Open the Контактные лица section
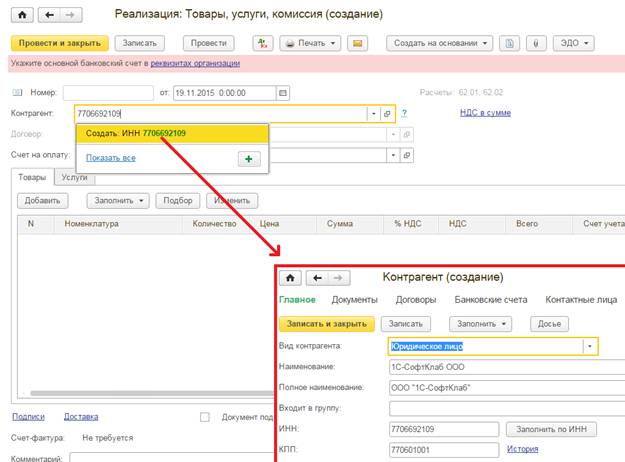Screen dimensions: 625x462 click(x=581, y=300)
